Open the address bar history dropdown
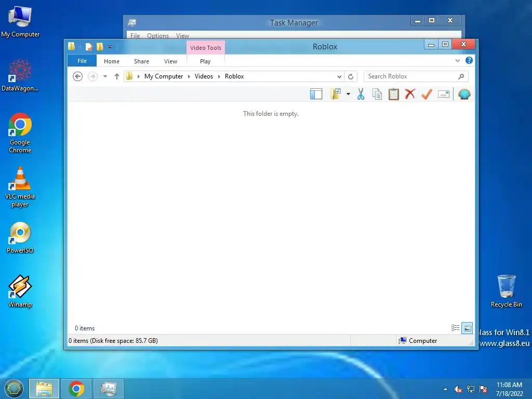The height and width of the screenshot is (399, 532). tap(339, 76)
